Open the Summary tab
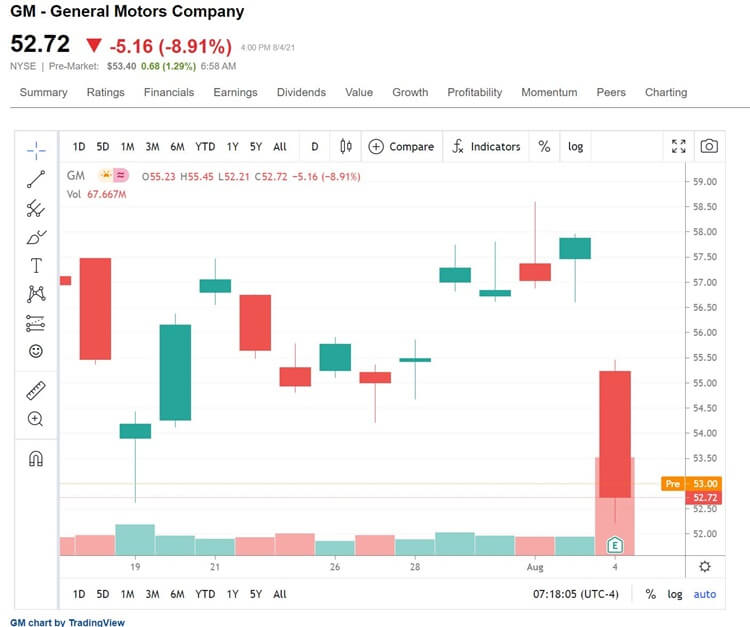Screen dimensions: 750x627 coord(44,92)
